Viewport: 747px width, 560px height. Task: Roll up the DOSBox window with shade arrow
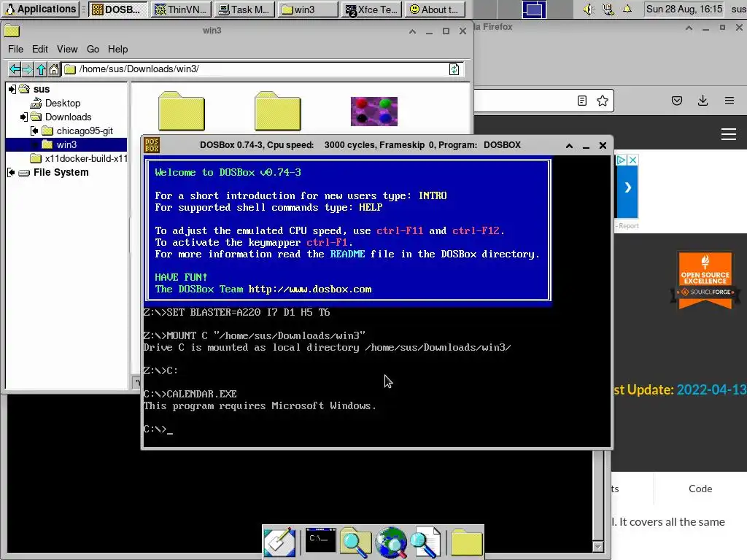pos(569,146)
